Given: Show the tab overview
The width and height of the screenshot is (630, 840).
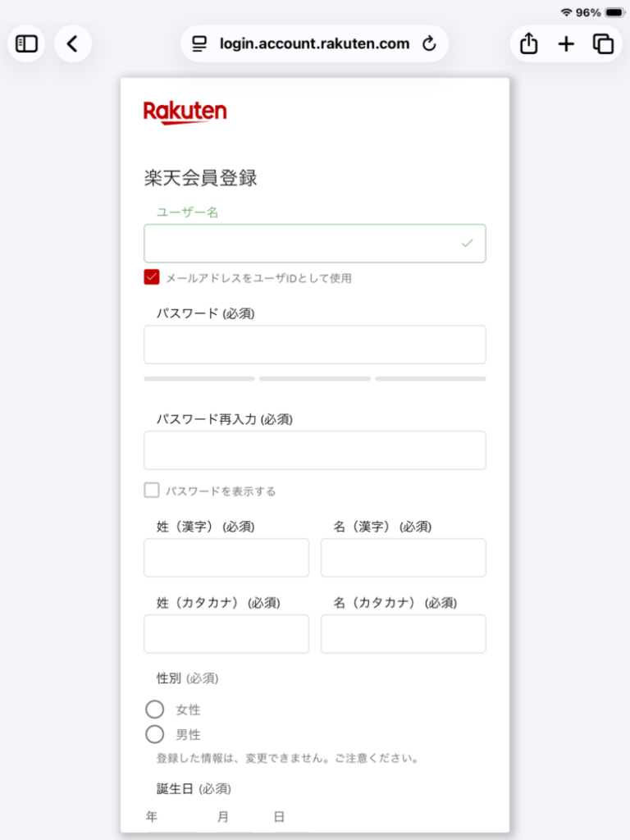Looking at the screenshot, I should [x=603, y=44].
